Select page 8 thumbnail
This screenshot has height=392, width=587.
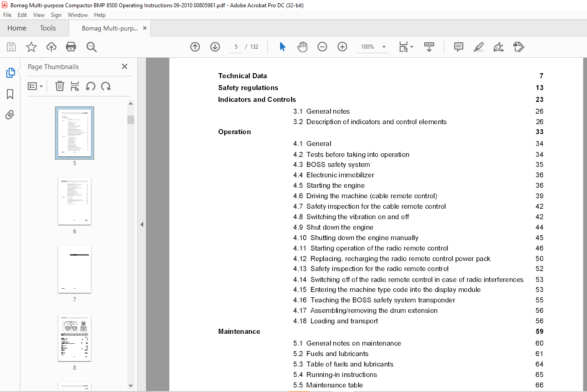75,337
